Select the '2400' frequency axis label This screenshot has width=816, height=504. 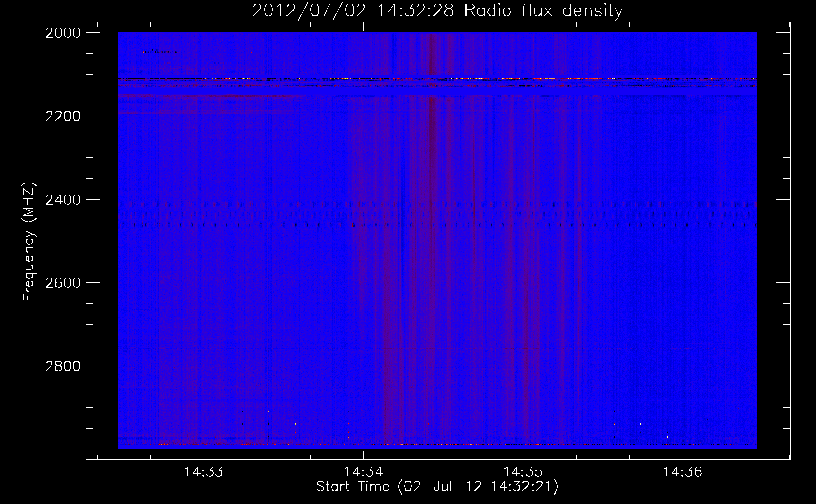pyautogui.click(x=63, y=200)
